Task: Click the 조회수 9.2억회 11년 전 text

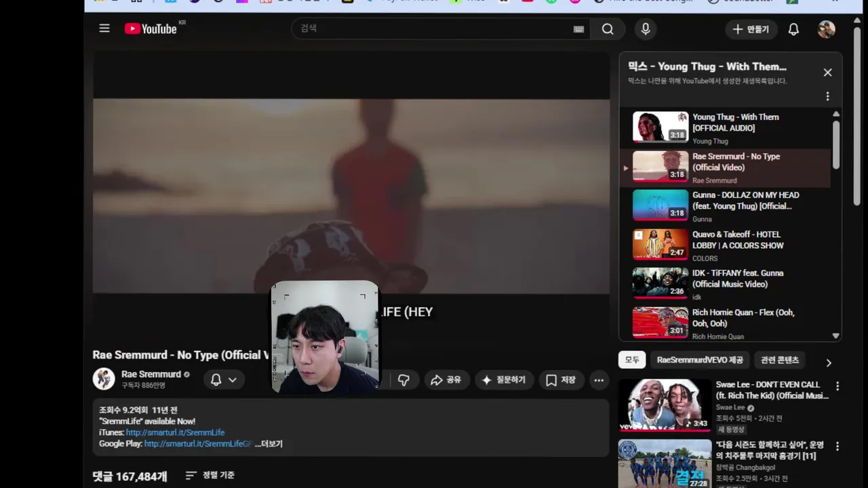Action: (x=138, y=410)
